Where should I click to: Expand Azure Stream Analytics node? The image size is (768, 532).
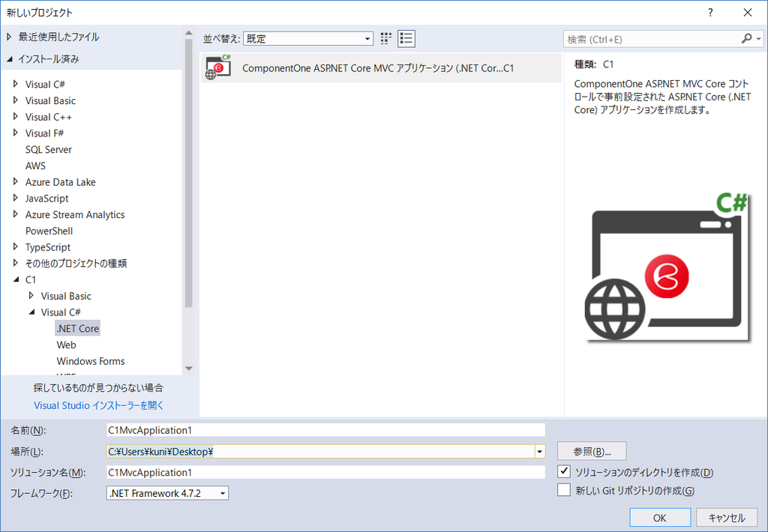(15, 214)
